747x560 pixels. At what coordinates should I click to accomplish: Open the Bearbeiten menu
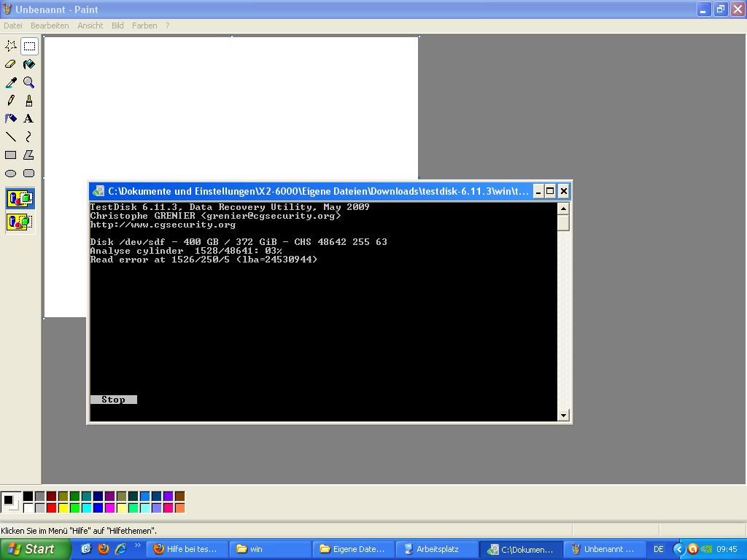[x=50, y=26]
